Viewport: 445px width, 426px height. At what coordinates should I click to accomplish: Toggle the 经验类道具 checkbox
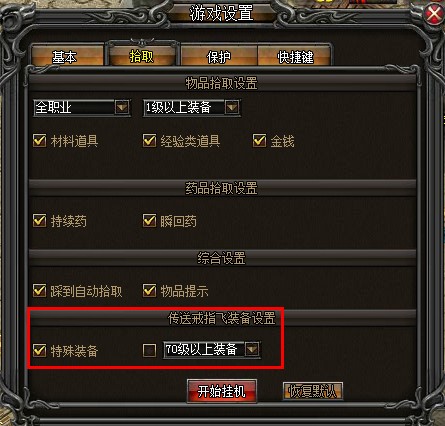point(149,141)
